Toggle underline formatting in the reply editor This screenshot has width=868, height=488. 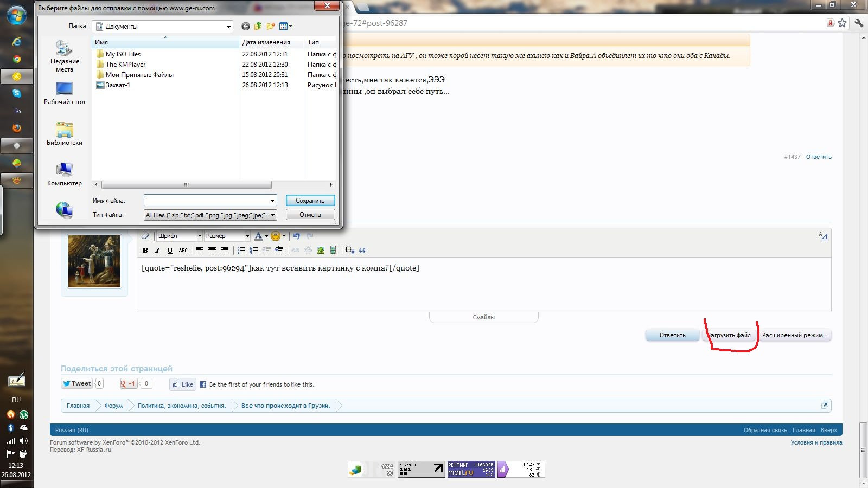pyautogui.click(x=170, y=251)
